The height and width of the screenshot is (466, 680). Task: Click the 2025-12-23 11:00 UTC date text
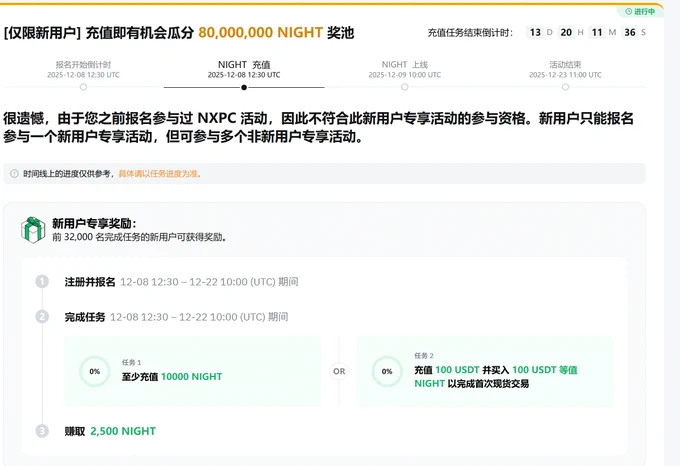click(565, 75)
